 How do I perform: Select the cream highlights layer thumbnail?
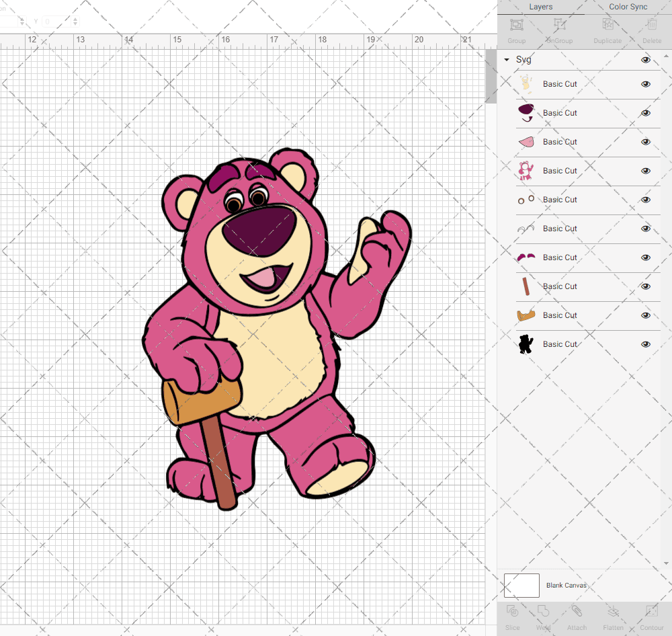click(x=526, y=84)
